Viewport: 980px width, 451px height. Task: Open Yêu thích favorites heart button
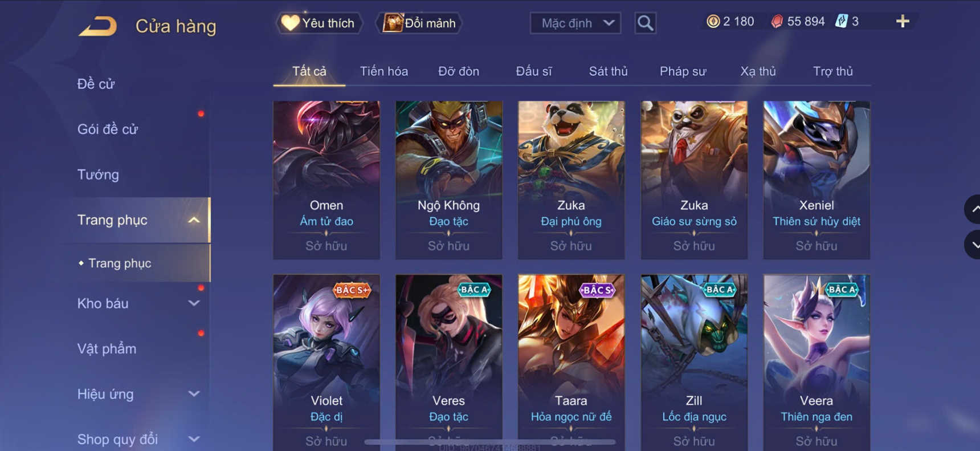coord(319,23)
